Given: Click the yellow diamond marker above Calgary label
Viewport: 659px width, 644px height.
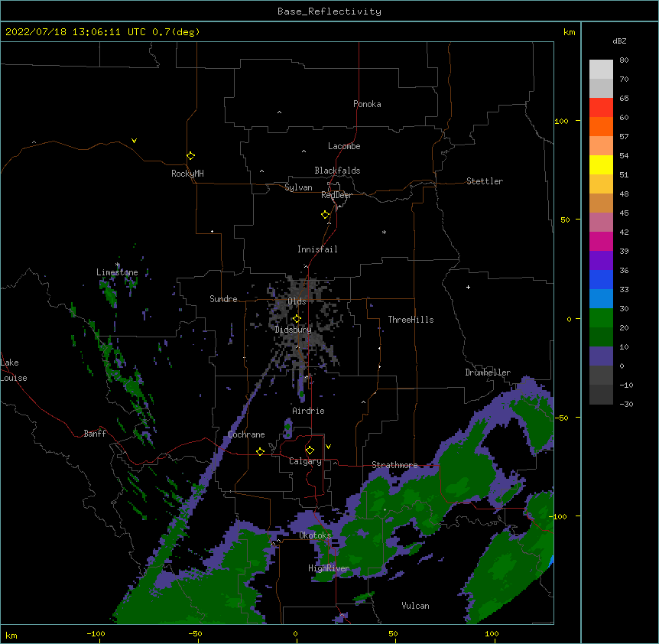Looking at the screenshot, I should [310, 450].
